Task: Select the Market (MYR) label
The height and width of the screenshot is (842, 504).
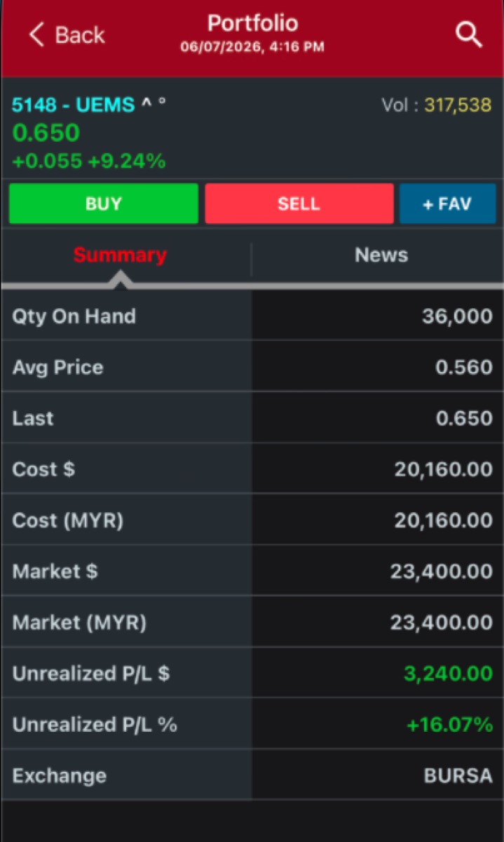Action: click(x=79, y=622)
